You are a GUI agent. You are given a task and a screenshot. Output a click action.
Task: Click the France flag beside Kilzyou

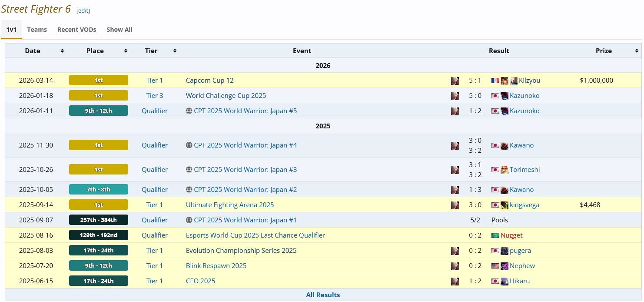pos(495,81)
